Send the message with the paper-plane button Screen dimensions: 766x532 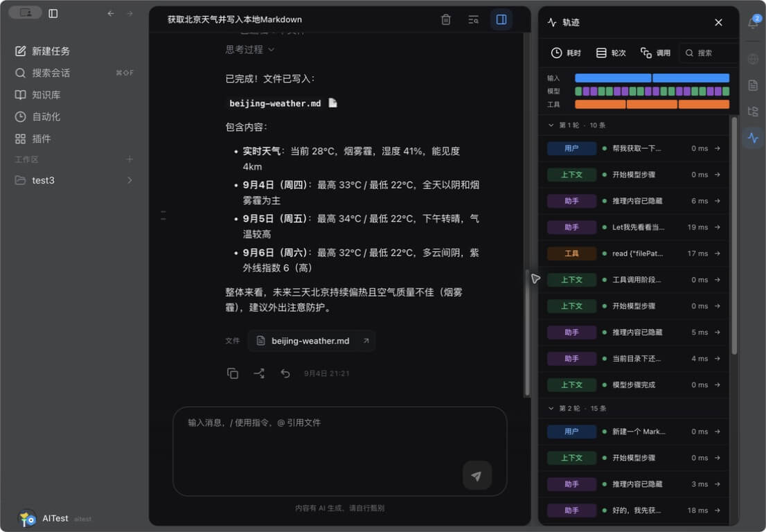point(476,475)
